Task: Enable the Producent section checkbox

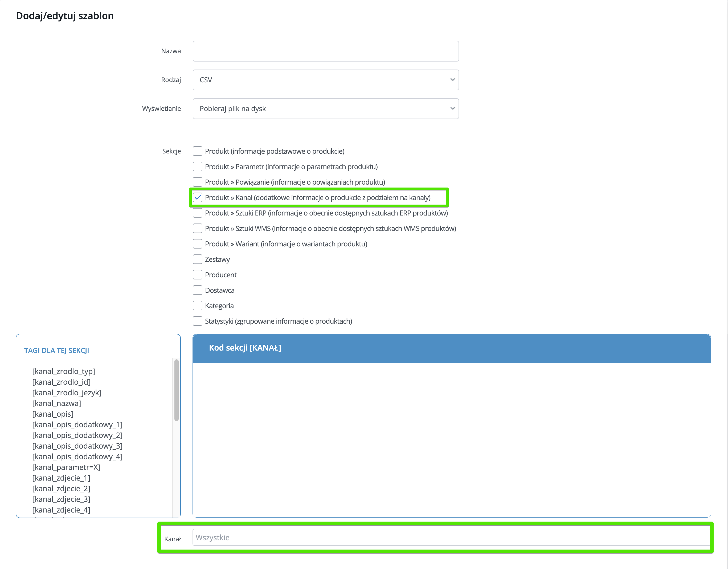Action: pyautogui.click(x=197, y=274)
